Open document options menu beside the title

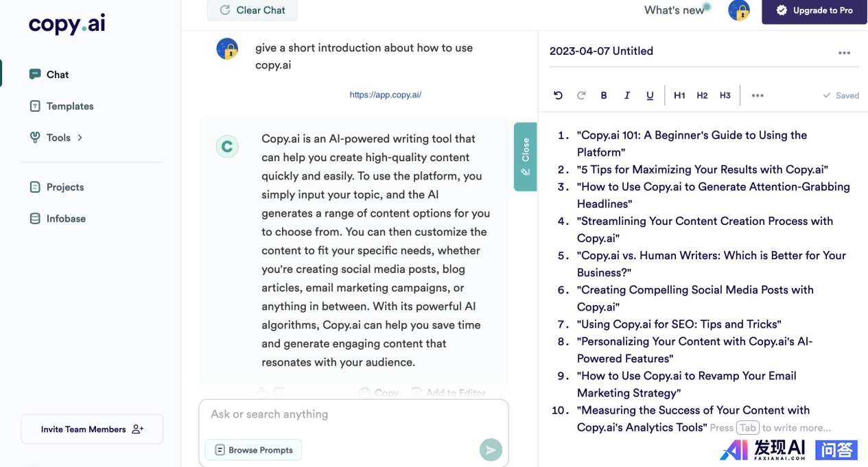coord(844,53)
